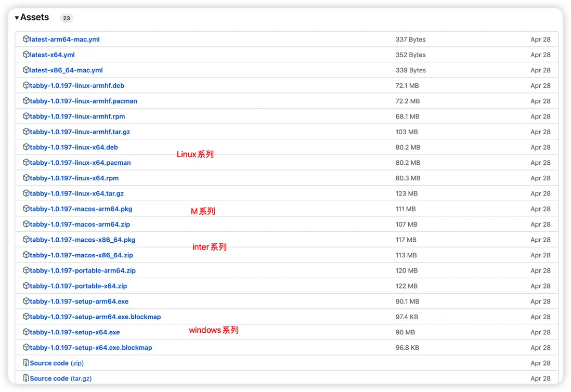Click Apr 28 date in Source code (zip) row
This screenshot has width=571, height=392.
tap(540, 363)
